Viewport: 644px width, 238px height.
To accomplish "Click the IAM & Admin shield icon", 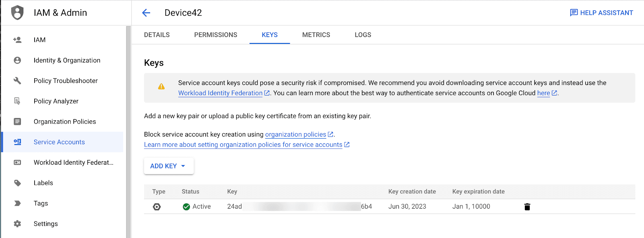I will coord(17,13).
